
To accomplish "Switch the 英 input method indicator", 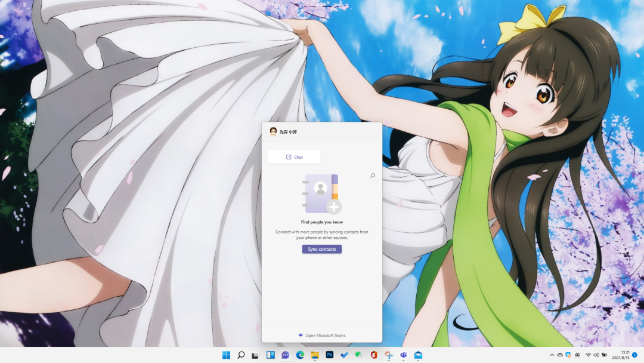I will [x=577, y=355].
